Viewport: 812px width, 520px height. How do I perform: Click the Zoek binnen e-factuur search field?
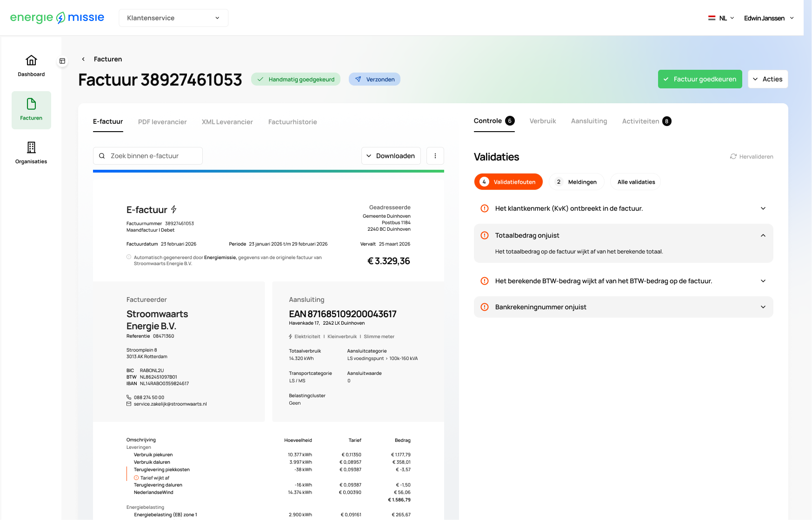point(148,156)
